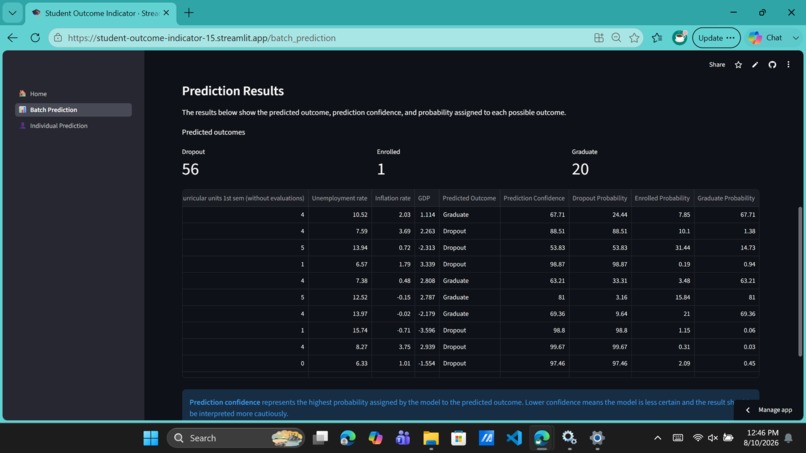Open File Explorer from taskbar
Screen dimensions: 806x453
click(431, 438)
